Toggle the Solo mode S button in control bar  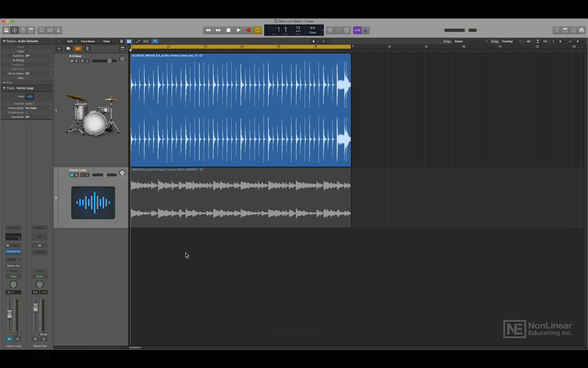(x=347, y=30)
